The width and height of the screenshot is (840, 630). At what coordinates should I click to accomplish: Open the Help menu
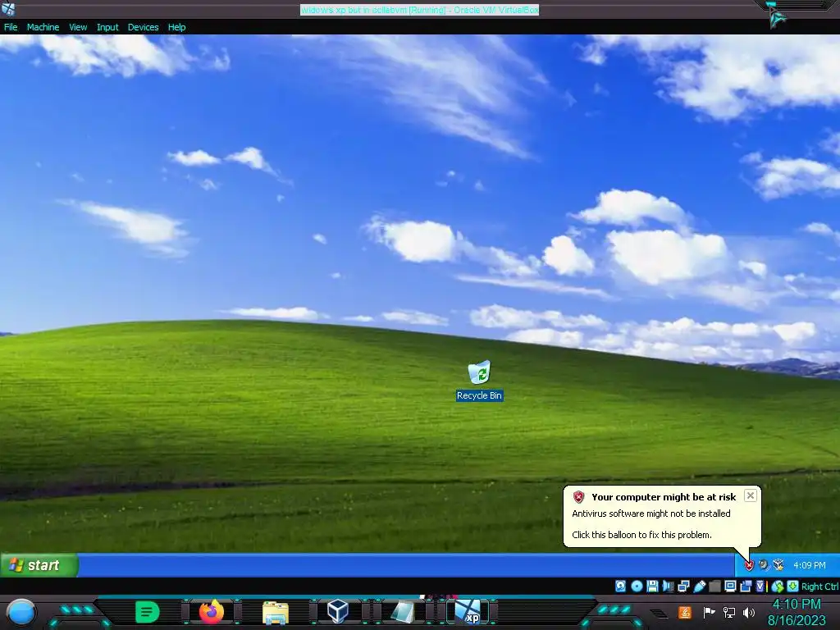176,27
